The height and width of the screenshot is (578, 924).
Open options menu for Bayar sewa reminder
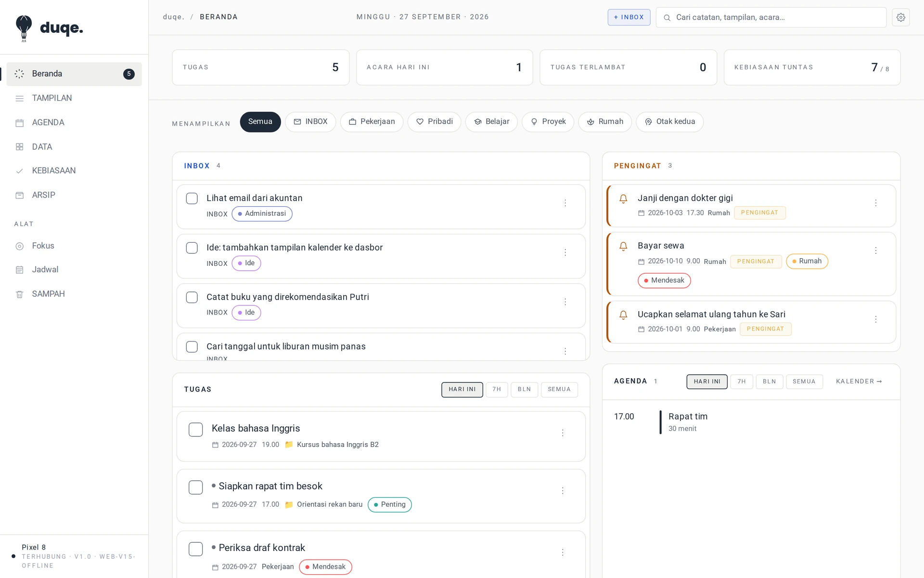coord(876,250)
